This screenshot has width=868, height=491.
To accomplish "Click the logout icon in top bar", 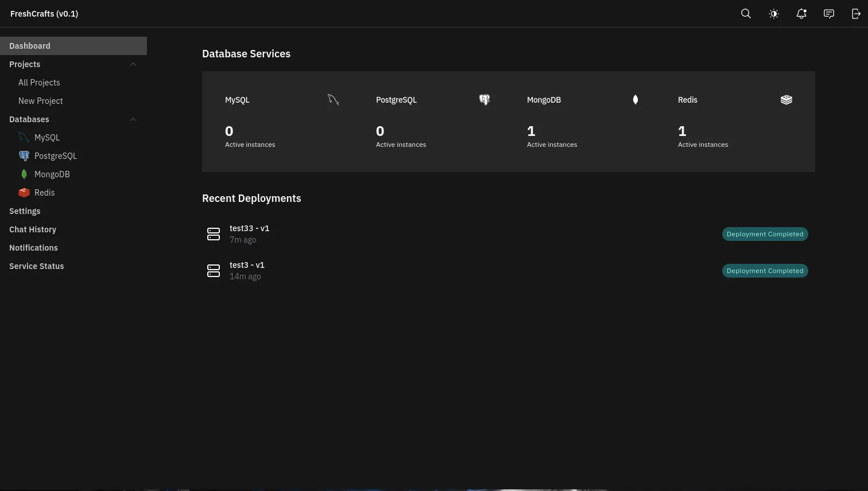I will click(856, 14).
